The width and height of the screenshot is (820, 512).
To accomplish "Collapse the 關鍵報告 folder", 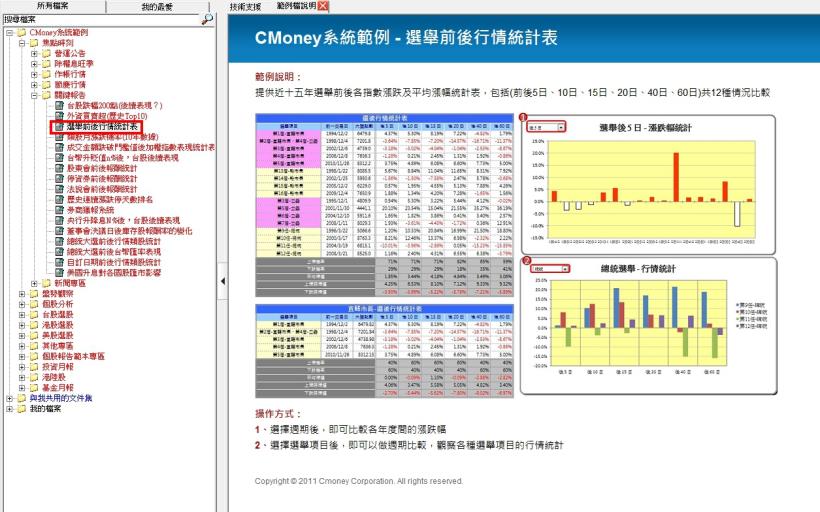I will pyautogui.click(x=35, y=95).
